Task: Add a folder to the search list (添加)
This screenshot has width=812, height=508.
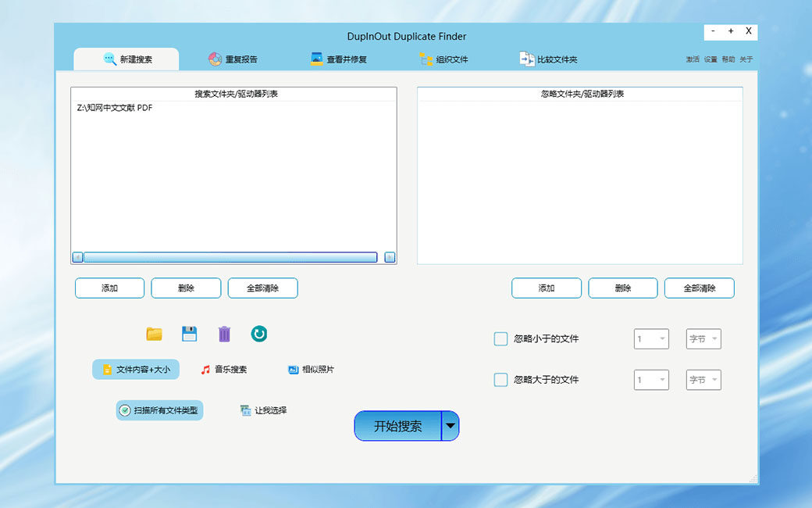Action: click(x=110, y=288)
